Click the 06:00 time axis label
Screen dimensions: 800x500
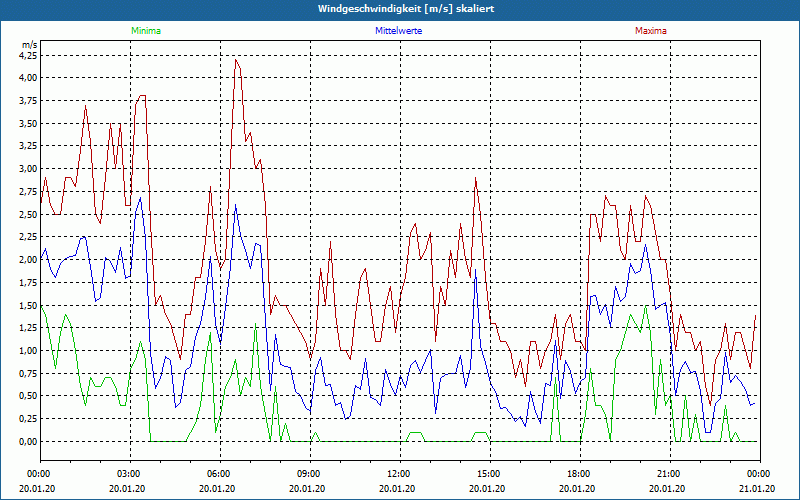220,474
